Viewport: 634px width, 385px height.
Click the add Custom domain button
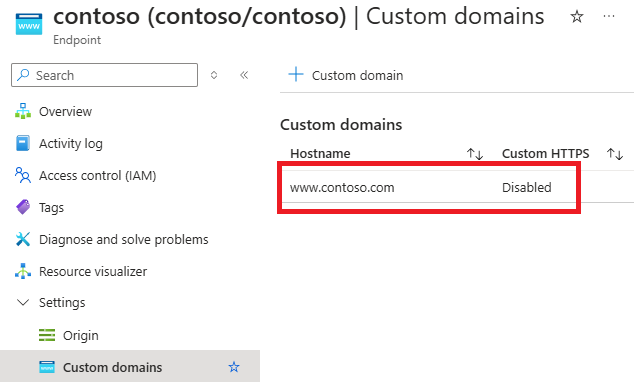(346, 75)
